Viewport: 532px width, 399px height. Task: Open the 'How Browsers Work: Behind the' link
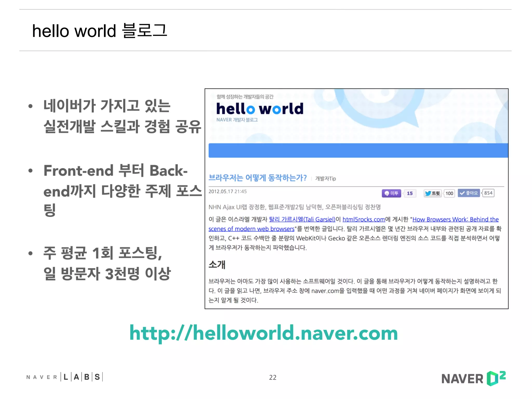coord(455,219)
